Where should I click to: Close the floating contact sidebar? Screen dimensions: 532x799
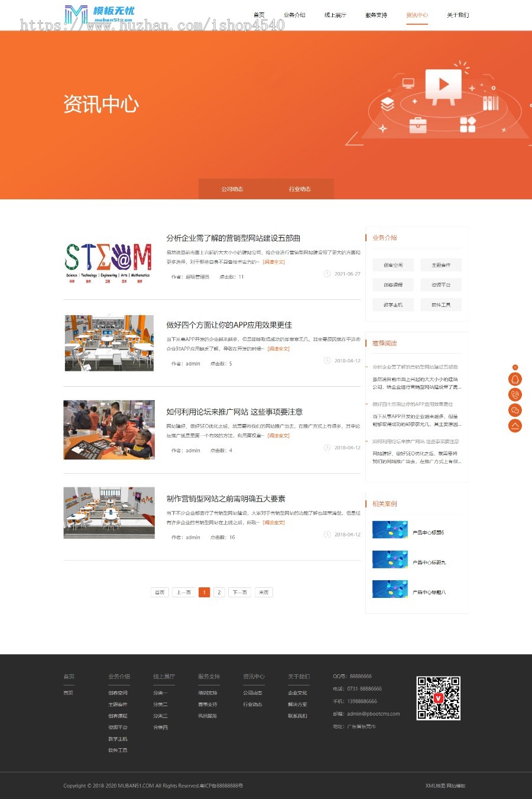pos(515,367)
